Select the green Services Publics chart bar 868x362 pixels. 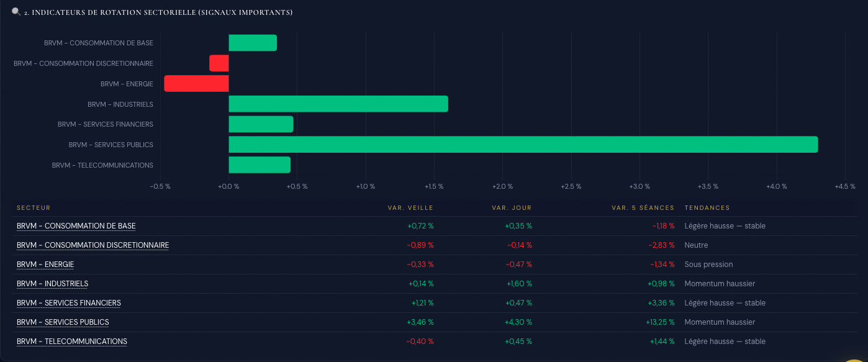coord(523,144)
